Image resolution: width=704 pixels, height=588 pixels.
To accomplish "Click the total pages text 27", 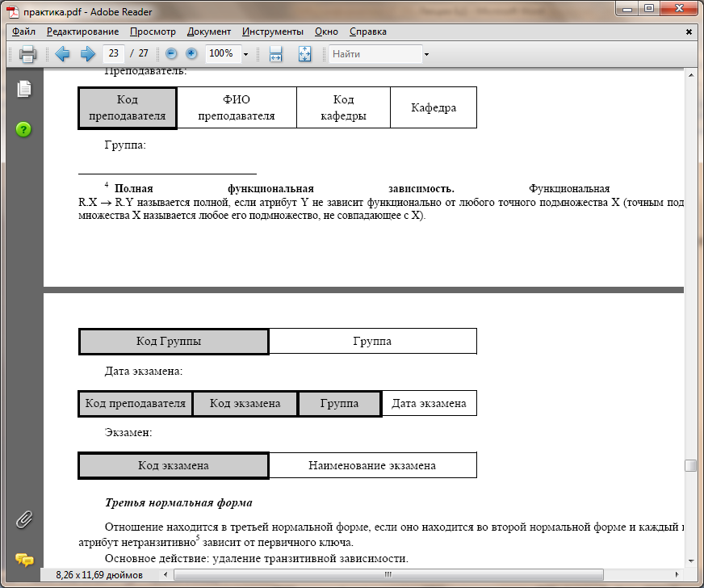I will (x=143, y=53).
